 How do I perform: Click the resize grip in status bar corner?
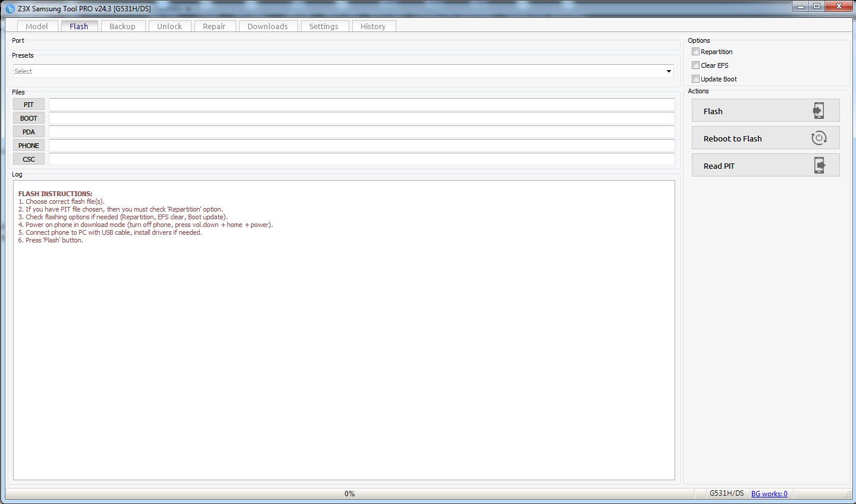tap(847, 494)
